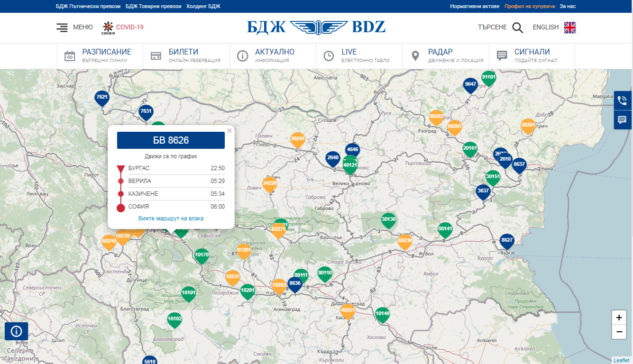Zoom in on the map
The image size is (633, 364).
point(619,318)
